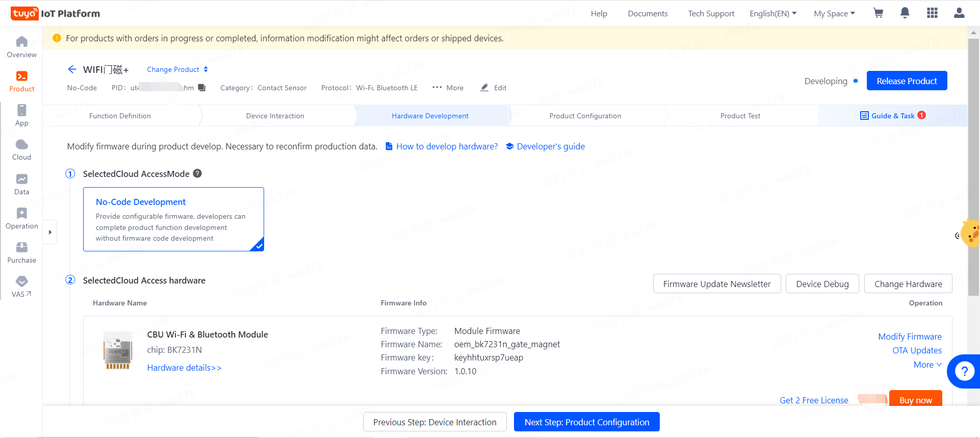
Task: Open the Purchase section in sidebar
Action: [21, 252]
